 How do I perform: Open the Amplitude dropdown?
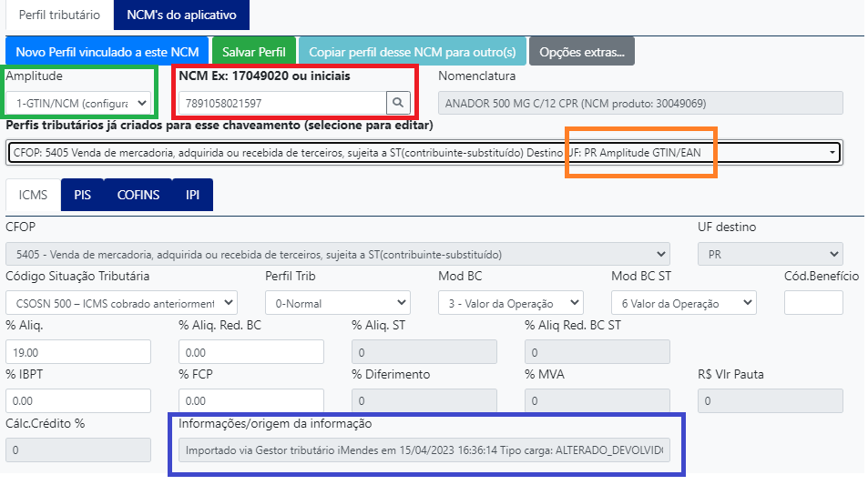78,103
